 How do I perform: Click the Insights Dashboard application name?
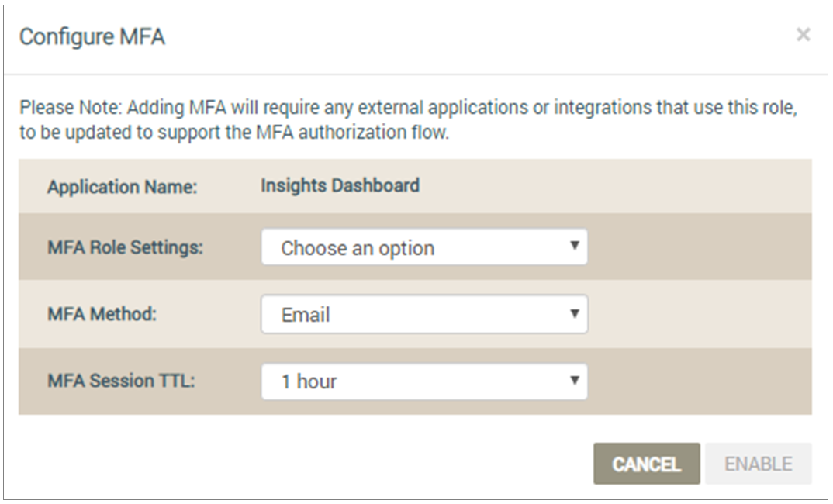[340, 185]
